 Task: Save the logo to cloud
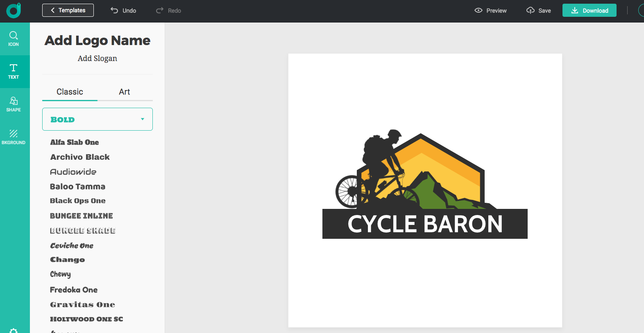[x=538, y=11]
